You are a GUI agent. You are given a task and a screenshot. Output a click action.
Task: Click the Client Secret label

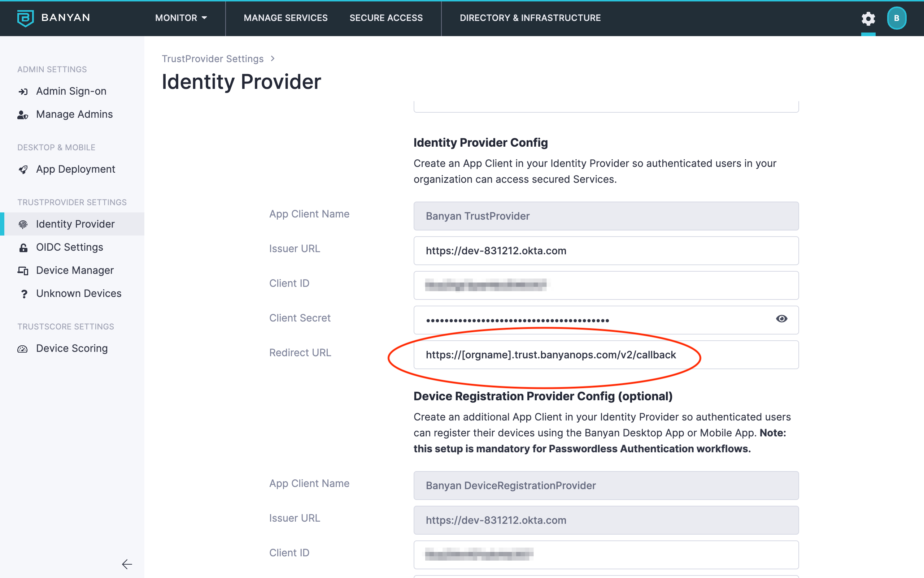coord(300,318)
